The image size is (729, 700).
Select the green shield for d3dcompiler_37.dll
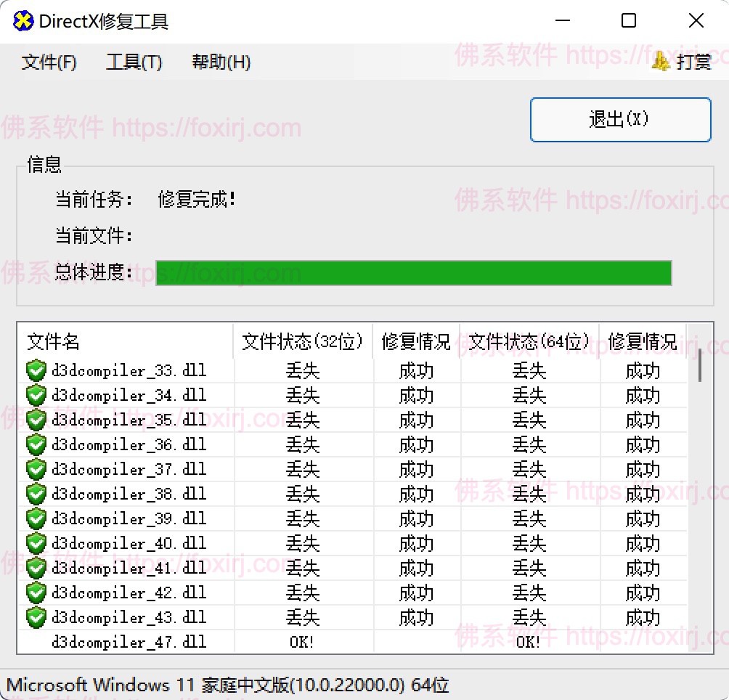(x=36, y=470)
